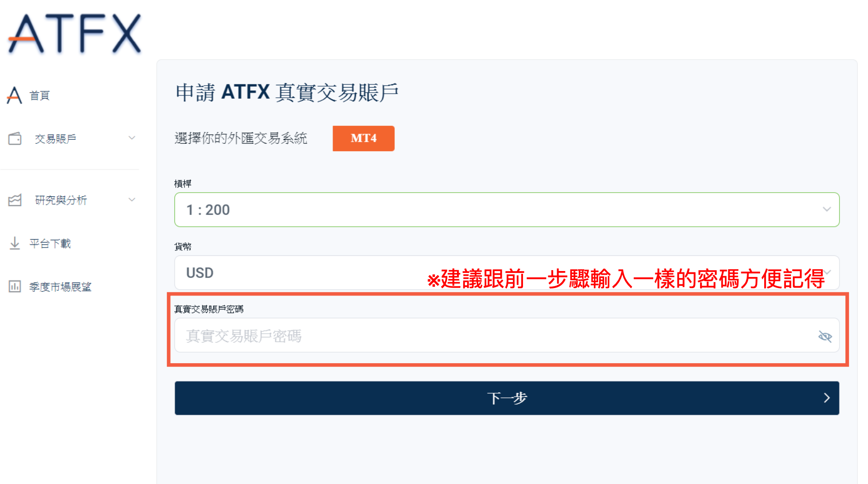
Task: Focus the 真實交易賬戶密碼 input field
Action: coord(507,336)
